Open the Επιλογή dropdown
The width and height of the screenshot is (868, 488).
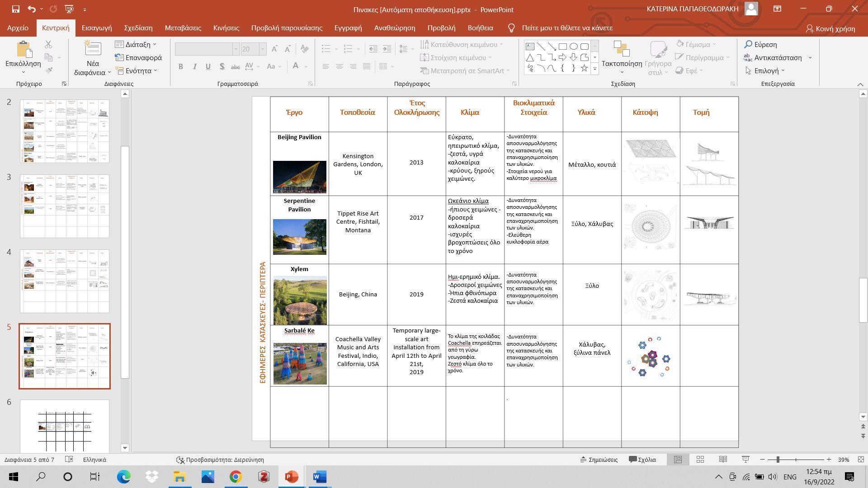pyautogui.click(x=765, y=70)
